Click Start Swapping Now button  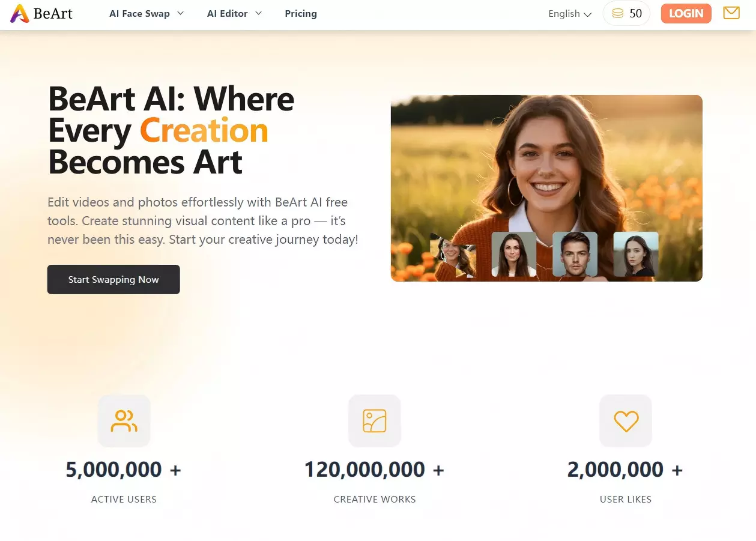tap(113, 279)
